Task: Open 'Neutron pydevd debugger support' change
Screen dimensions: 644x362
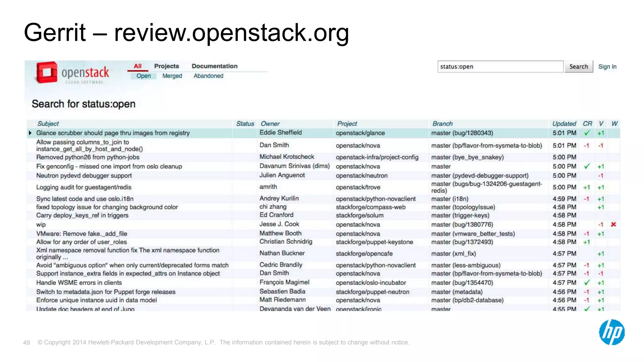Action: coord(84,175)
